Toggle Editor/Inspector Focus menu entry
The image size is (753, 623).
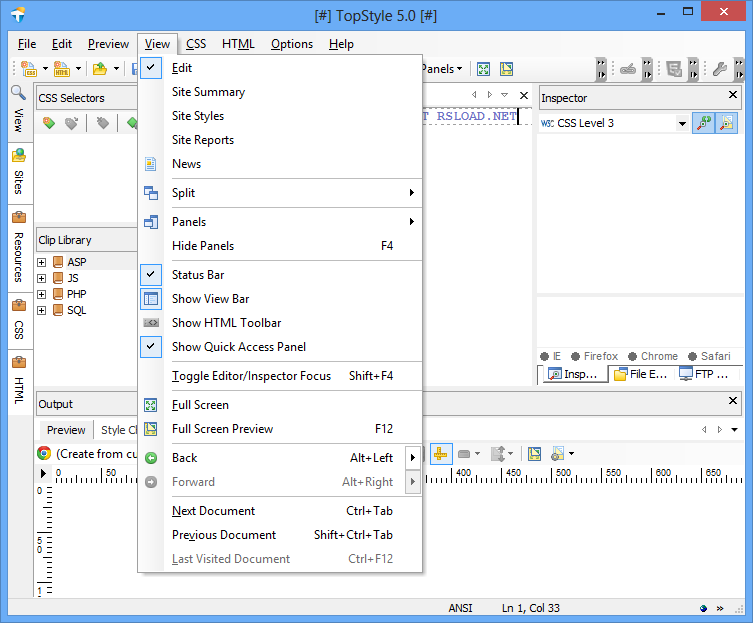click(280, 376)
